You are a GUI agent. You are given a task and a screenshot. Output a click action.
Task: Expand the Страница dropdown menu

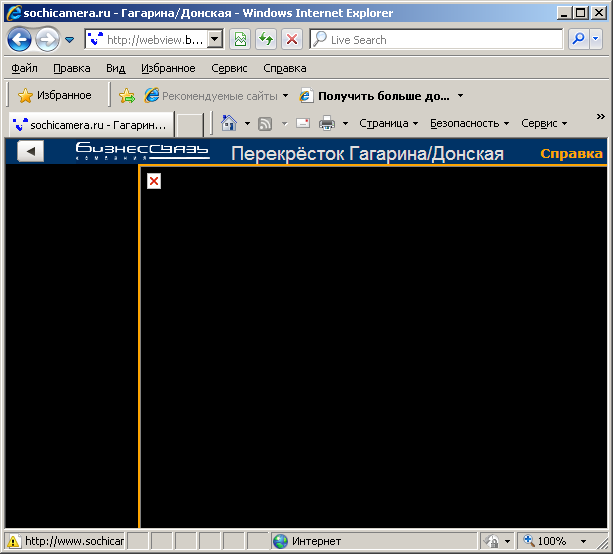[388, 123]
